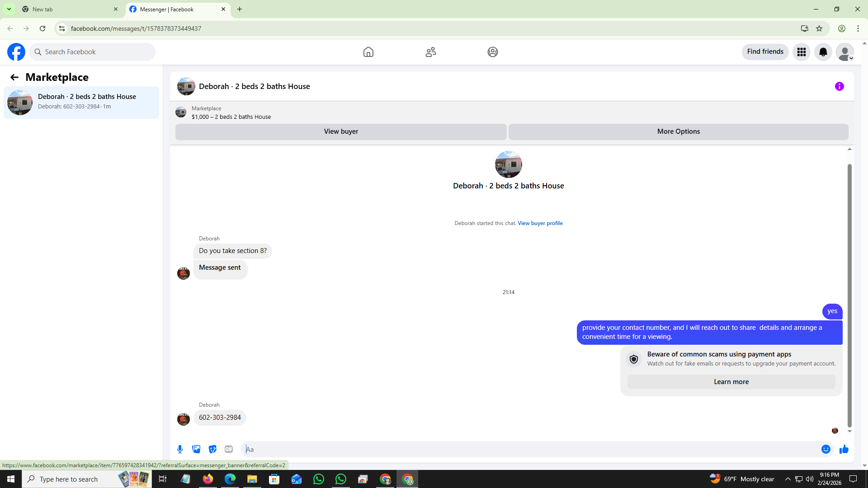
Task: Open Facebook notifications bell
Action: point(823,52)
